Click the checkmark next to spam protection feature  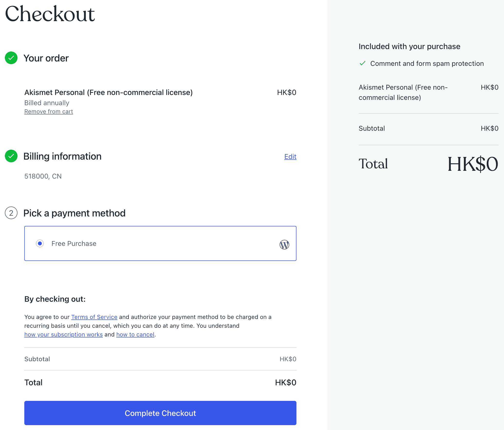coord(362,63)
